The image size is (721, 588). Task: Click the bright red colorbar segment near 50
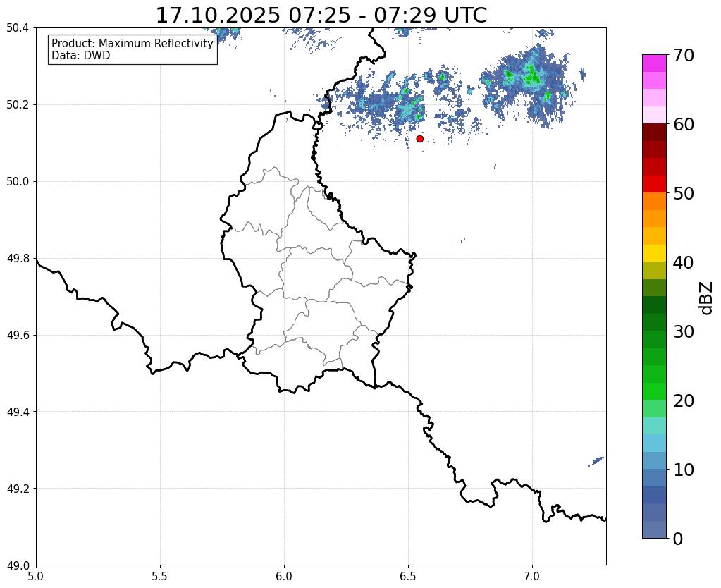point(654,184)
